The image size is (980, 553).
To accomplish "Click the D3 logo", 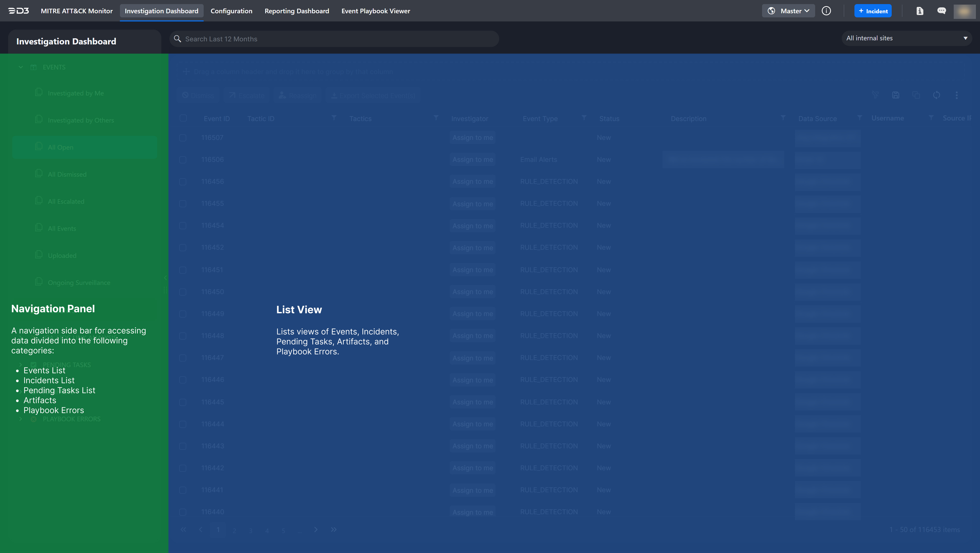I will click(x=19, y=11).
